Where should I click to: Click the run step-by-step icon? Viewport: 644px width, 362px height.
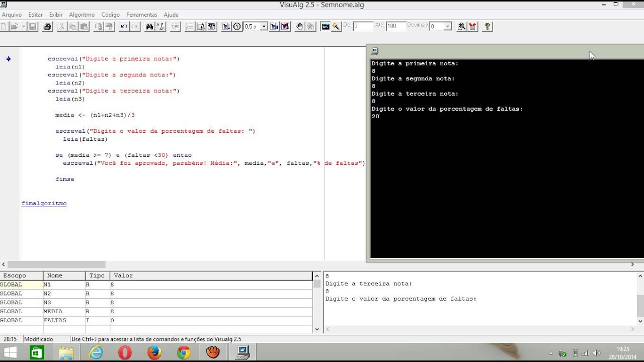tap(226, 26)
